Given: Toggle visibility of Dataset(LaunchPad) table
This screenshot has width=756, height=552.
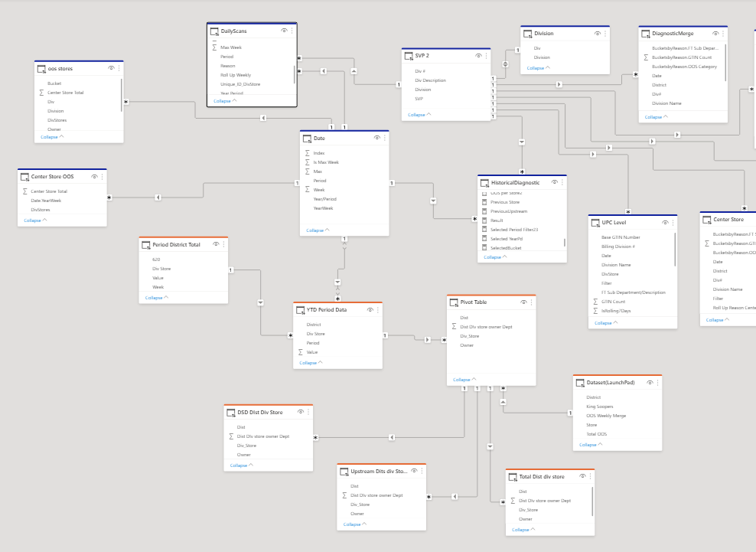Looking at the screenshot, I should point(650,383).
